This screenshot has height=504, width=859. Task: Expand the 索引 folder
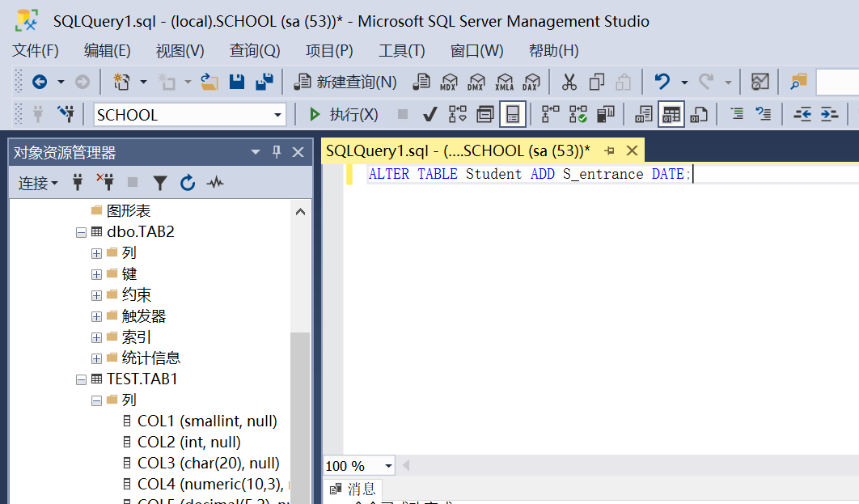(x=96, y=338)
